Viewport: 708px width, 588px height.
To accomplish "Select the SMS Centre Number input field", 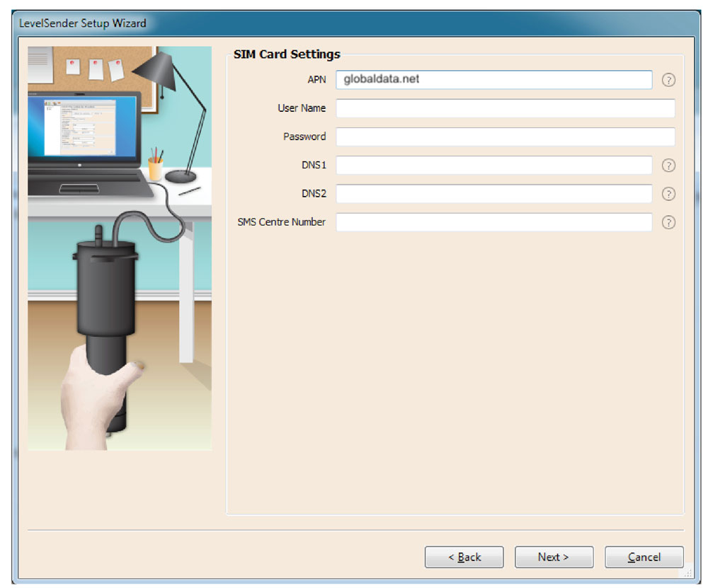I will (x=494, y=222).
